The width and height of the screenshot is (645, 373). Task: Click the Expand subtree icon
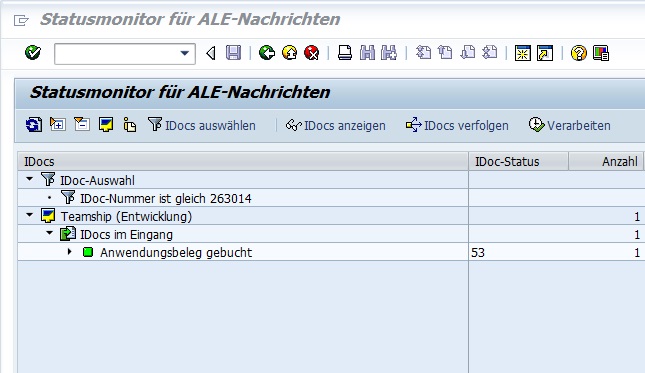(58, 124)
